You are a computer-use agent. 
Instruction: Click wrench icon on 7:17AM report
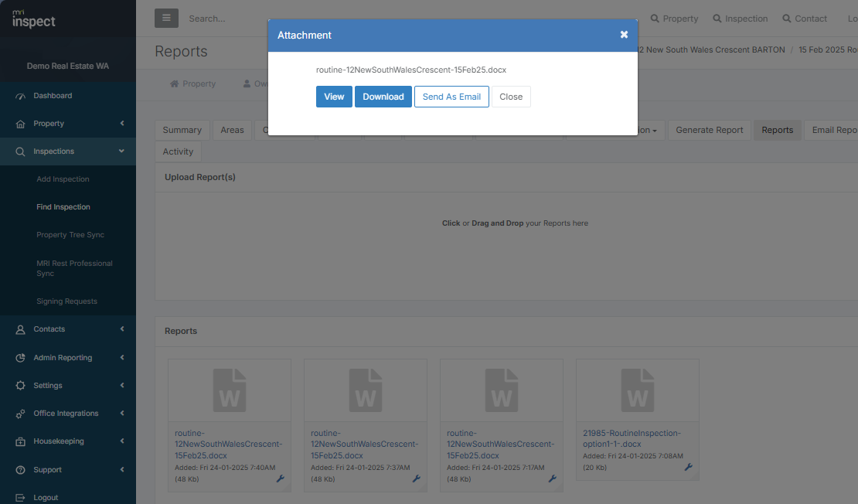pyautogui.click(x=553, y=478)
